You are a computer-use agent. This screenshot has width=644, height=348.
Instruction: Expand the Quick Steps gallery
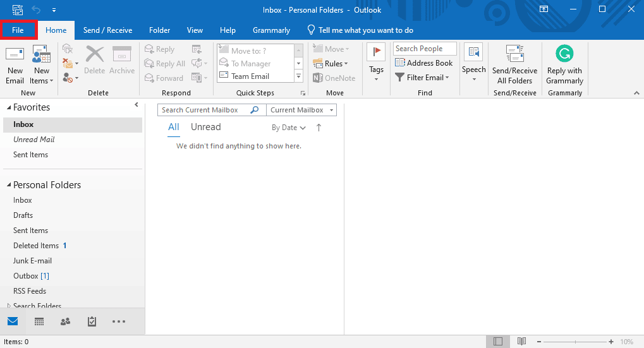pyautogui.click(x=299, y=76)
